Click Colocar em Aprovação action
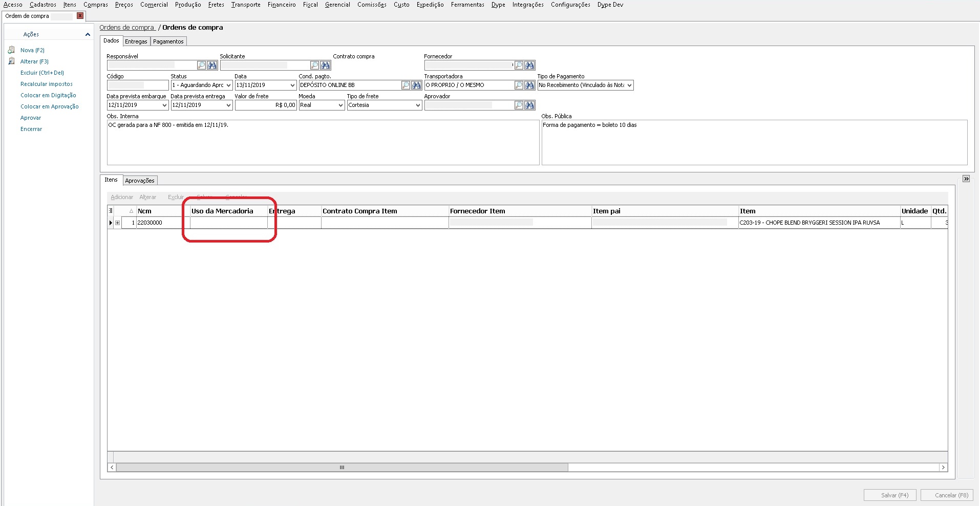 50,106
